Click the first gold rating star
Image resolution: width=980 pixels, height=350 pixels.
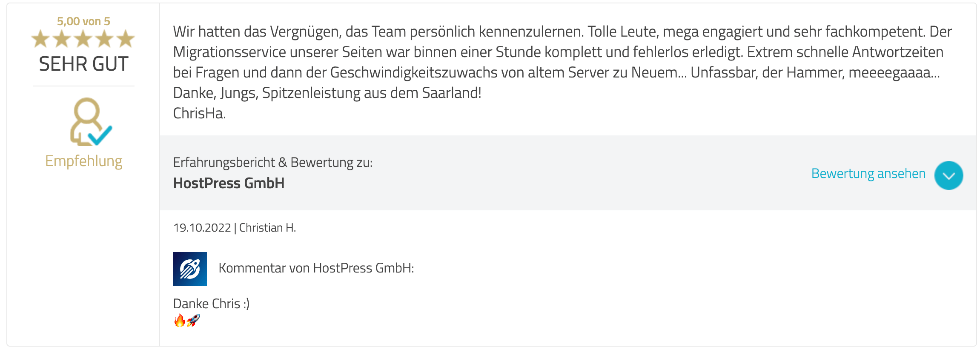pos(41,38)
